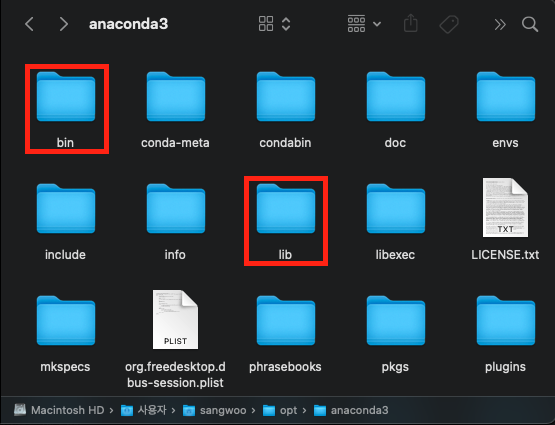Screen dimensions: 555x425
Task: Select the lib folder icon
Action: [x=286, y=208]
